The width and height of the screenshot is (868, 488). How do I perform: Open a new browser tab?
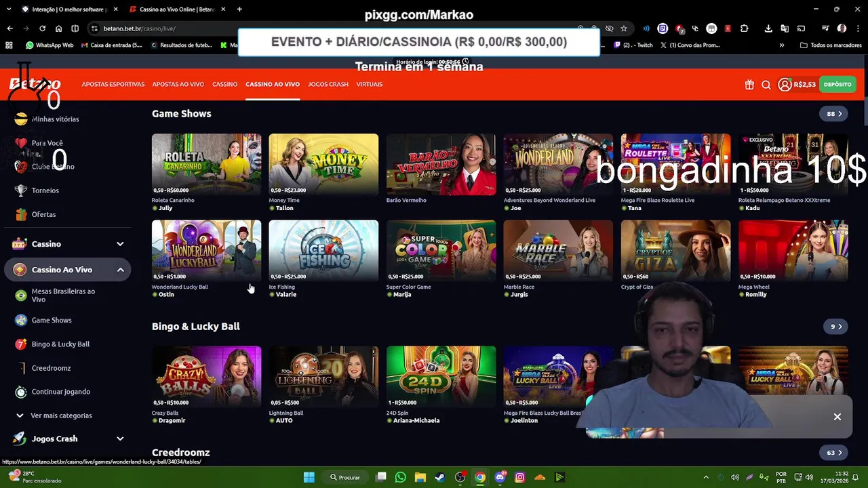(239, 9)
